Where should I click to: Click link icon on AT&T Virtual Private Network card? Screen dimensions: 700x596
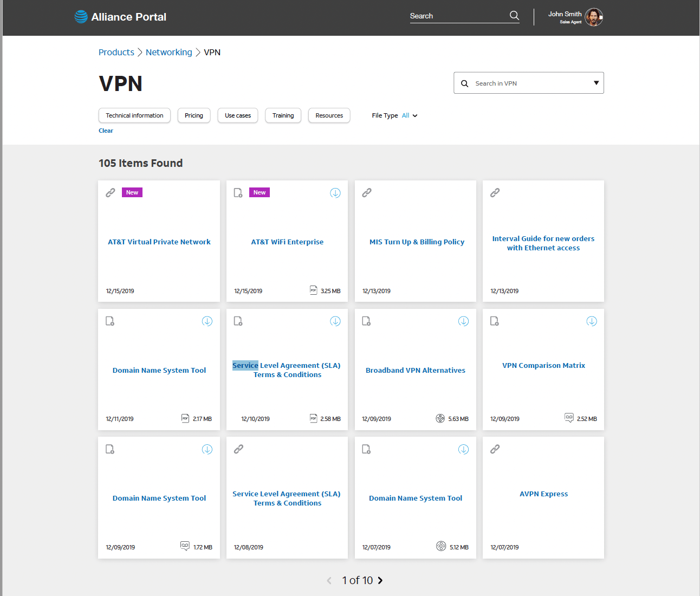pos(111,192)
